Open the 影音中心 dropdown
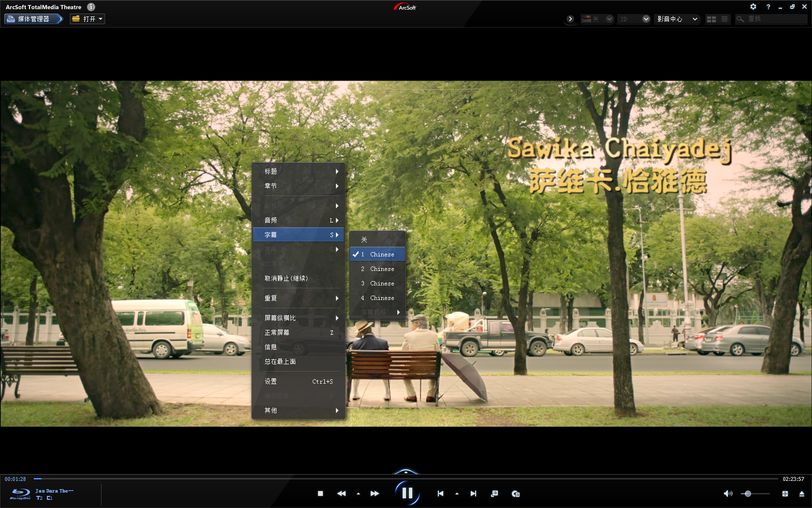812x508 pixels. [677, 19]
